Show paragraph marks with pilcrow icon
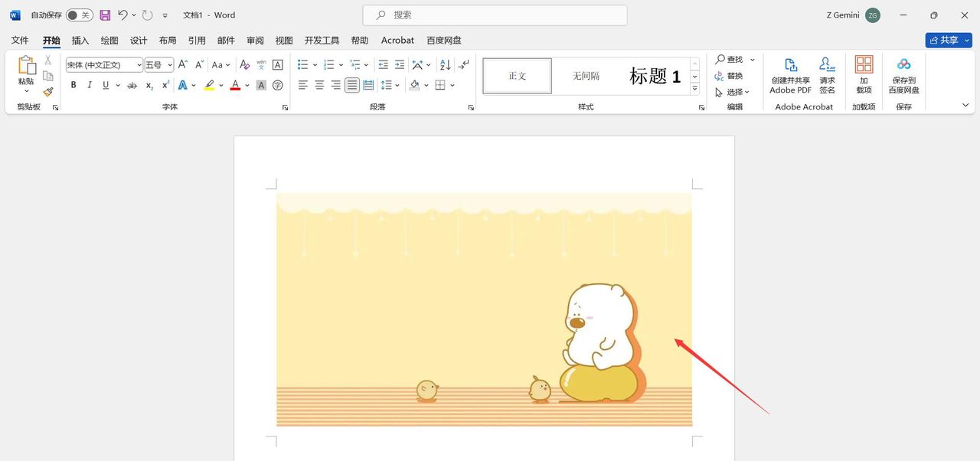 click(x=464, y=65)
